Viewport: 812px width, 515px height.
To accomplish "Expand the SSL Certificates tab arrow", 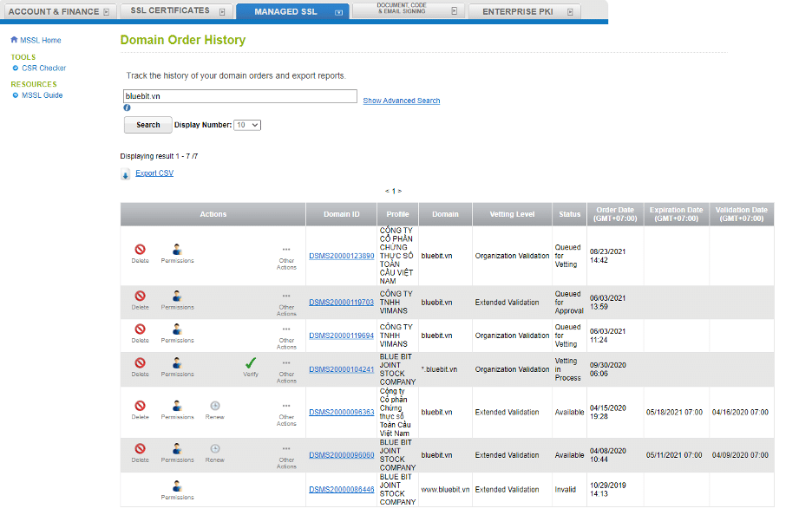I will click(x=222, y=12).
